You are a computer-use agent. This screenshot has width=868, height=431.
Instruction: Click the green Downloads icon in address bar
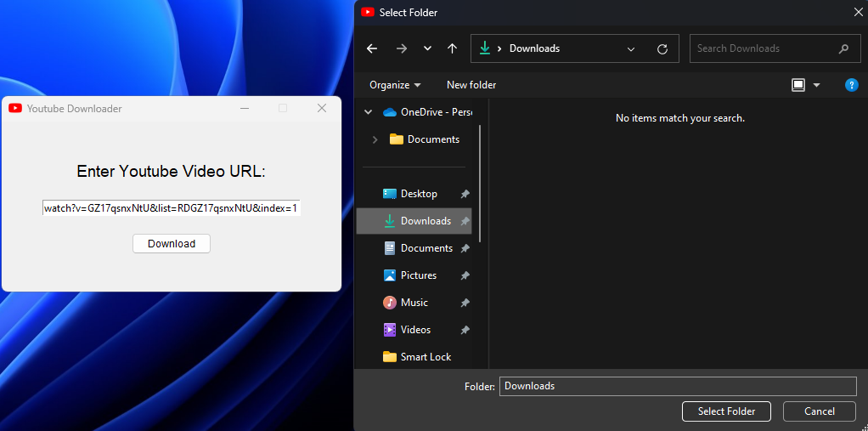point(485,48)
